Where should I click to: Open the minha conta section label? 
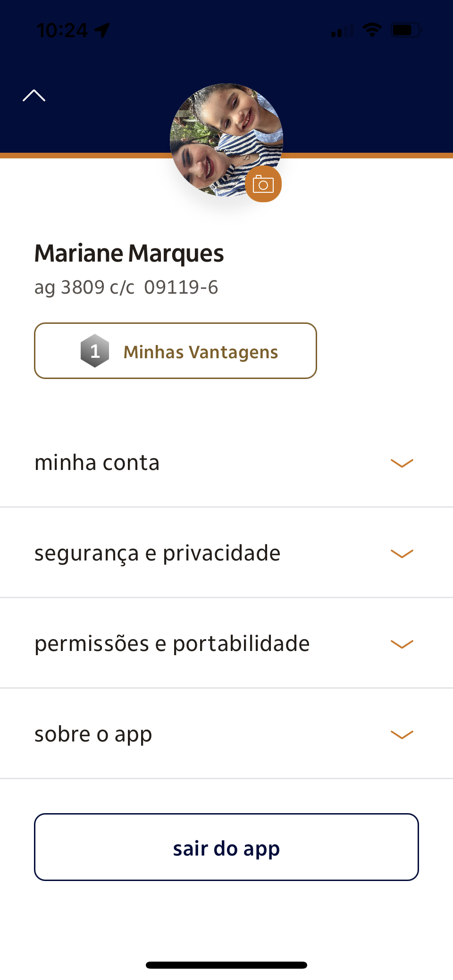point(97,462)
